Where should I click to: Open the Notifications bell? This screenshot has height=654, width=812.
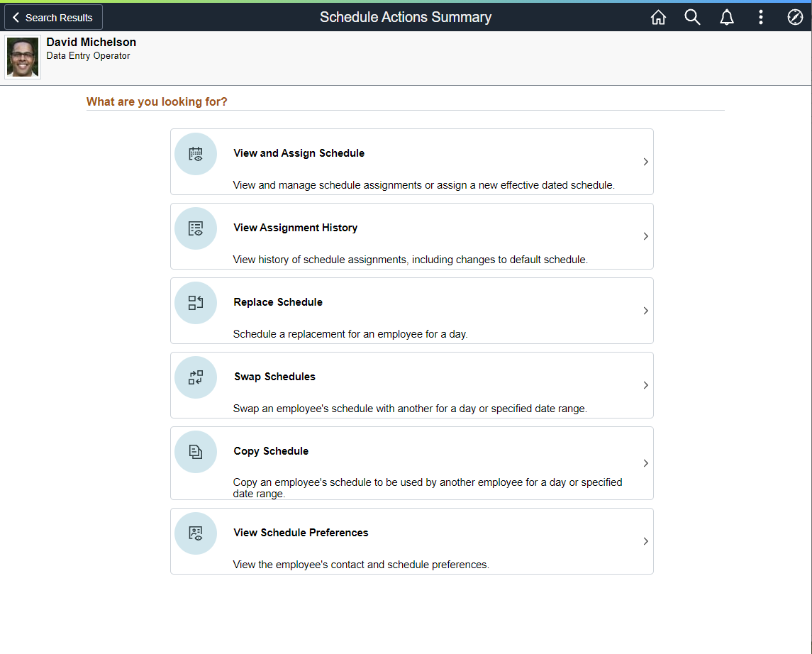pos(727,18)
